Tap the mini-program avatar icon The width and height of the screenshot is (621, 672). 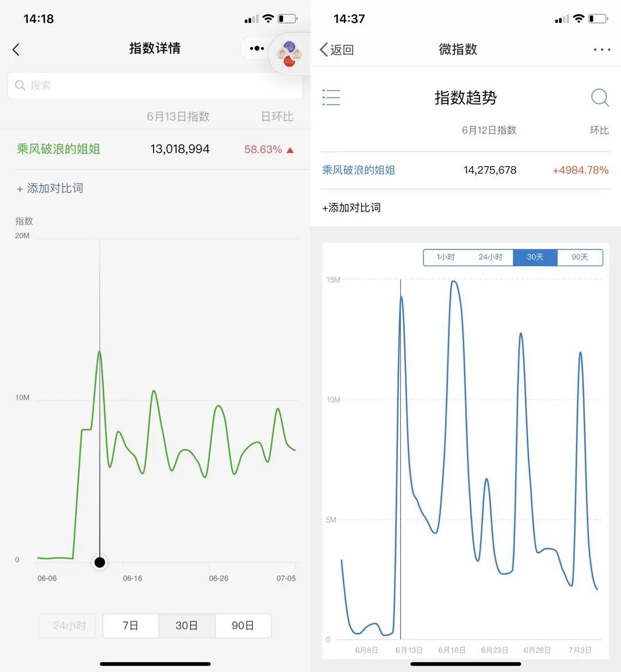pos(289,53)
